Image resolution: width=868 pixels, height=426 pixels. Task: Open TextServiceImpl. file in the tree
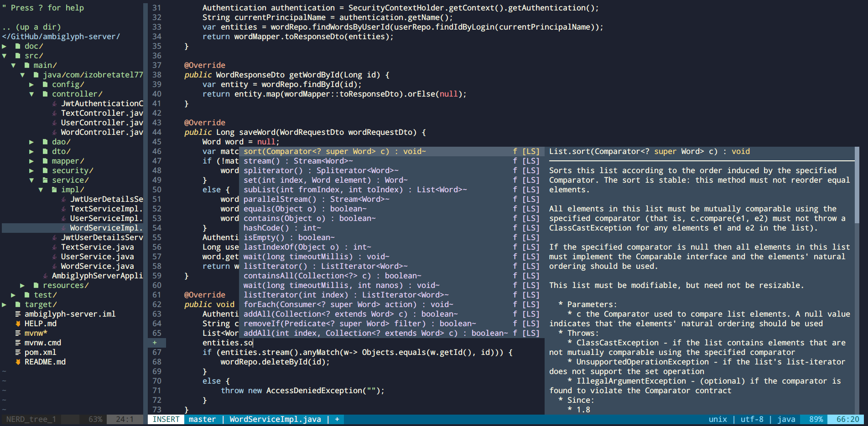pyautogui.click(x=106, y=209)
